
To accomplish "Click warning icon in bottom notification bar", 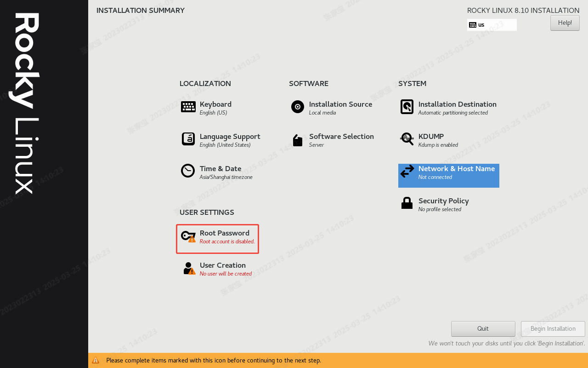I will tap(96, 360).
